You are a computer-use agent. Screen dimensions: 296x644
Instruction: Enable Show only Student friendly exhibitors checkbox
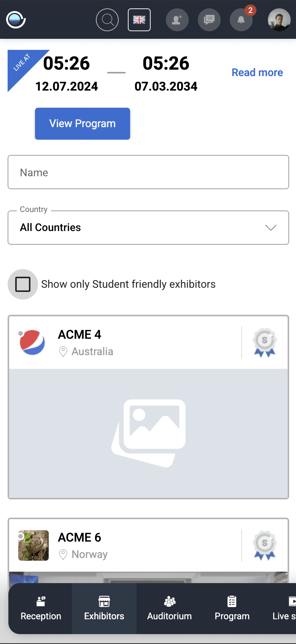(x=23, y=284)
